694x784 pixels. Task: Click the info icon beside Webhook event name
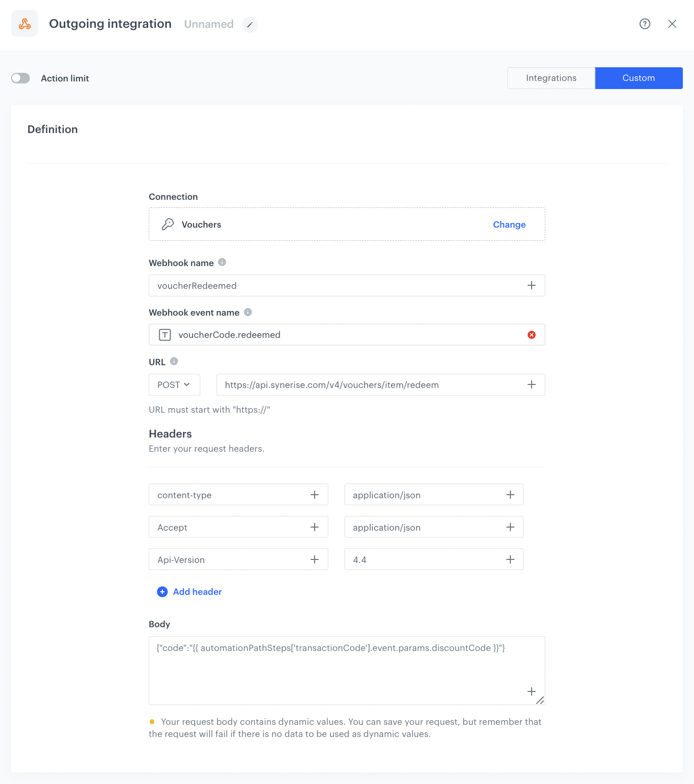[x=247, y=312]
